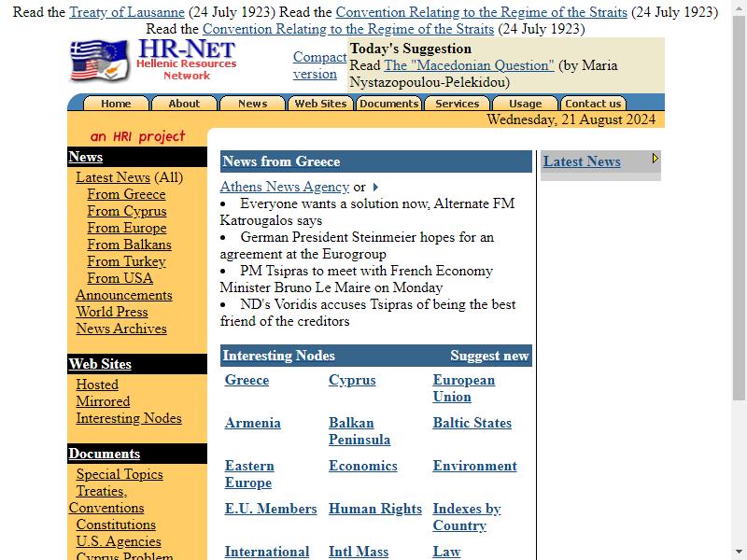Viewport: 747px width, 560px height.
Task: Open From Turkey news link
Action: pos(126,261)
